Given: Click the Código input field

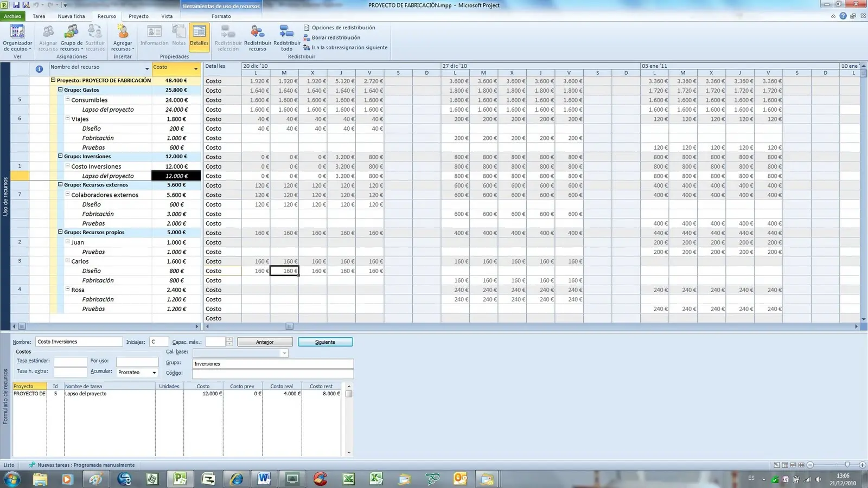Looking at the screenshot, I should point(273,374).
